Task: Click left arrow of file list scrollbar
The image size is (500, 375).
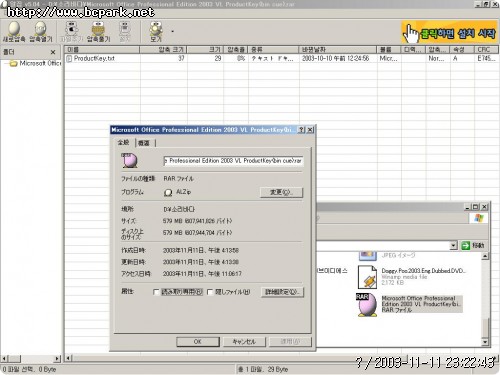Action: (x=68, y=359)
